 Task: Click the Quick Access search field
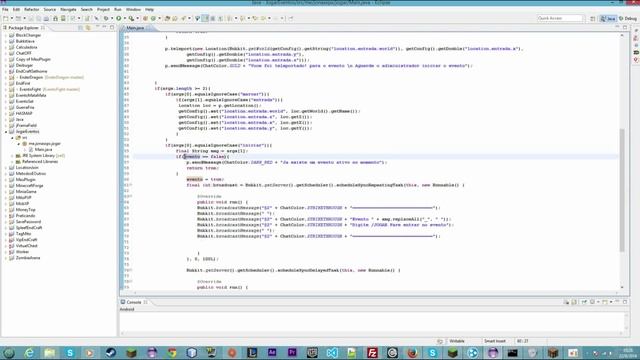tap(560, 18)
